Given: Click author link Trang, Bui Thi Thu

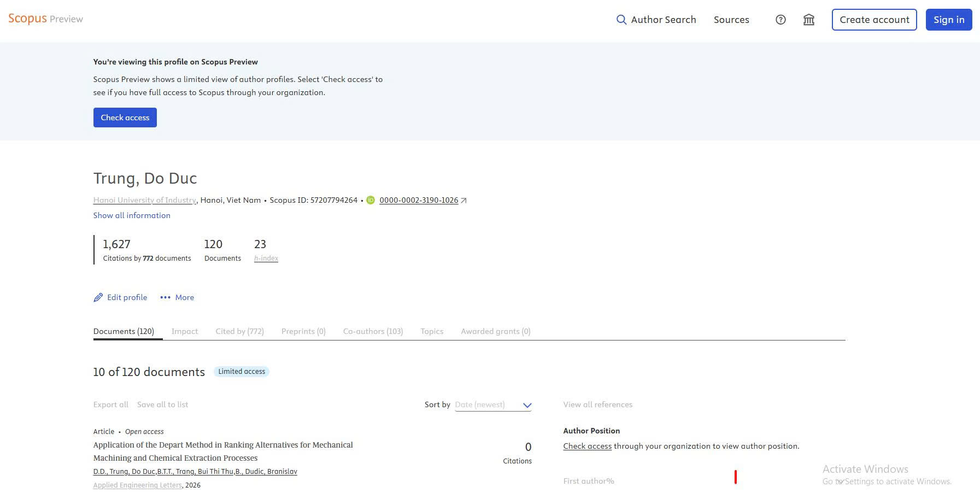Looking at the screenshot, I should point(196,472).
